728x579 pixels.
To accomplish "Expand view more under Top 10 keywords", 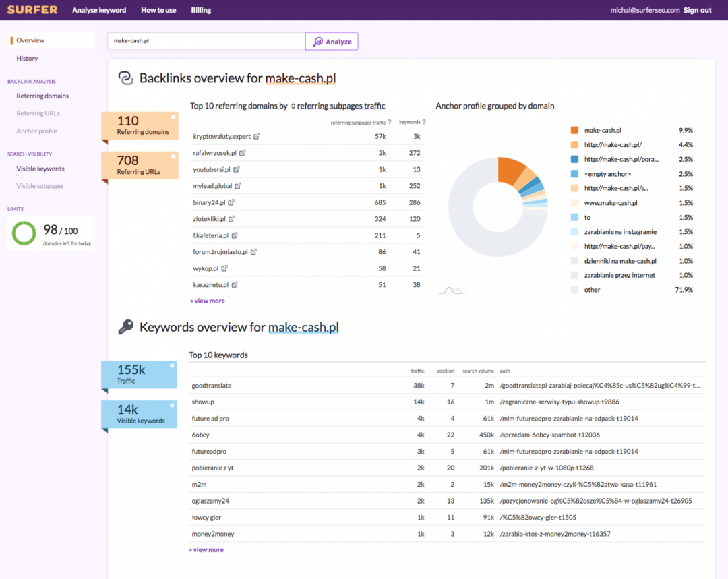I will click(x=206, y=550).
